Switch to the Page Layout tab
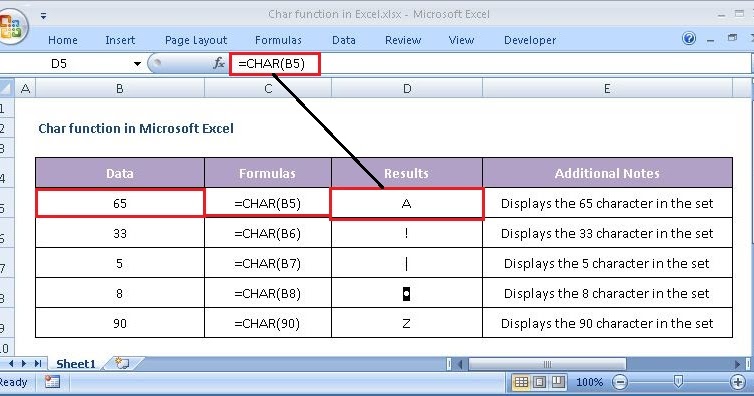 196,40
